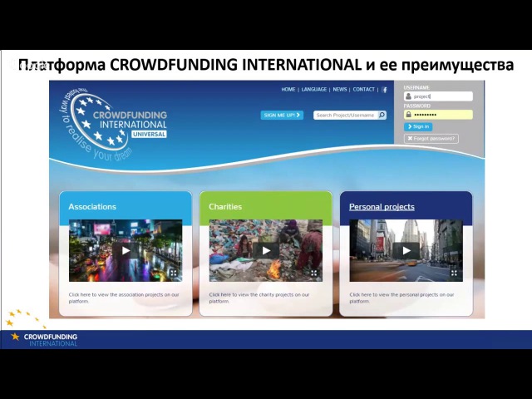The width and height of the screenshot is (532, 399).
Task: Click the Crowdfunding International Universal logo
Action: (x=114, y=124)
